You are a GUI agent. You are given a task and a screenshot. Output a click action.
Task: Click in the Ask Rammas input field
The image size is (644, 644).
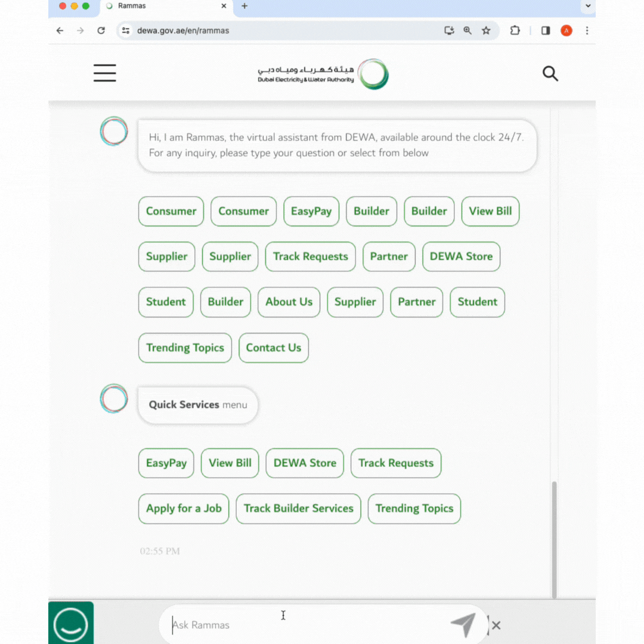click(x=308, y=625)
